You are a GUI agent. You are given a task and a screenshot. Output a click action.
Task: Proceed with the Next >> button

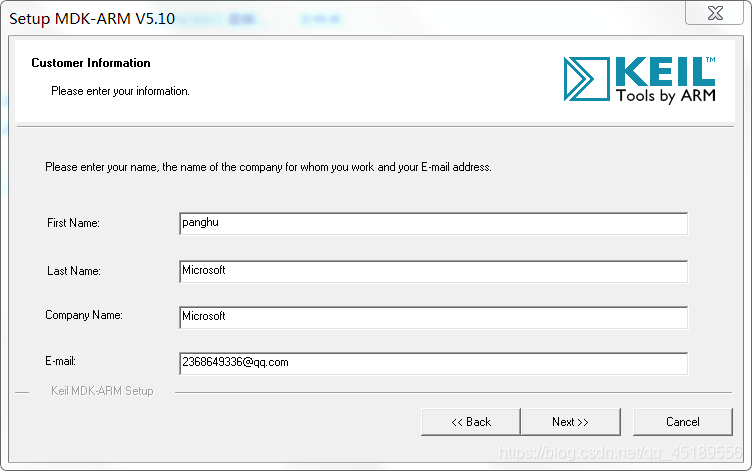pyautogui.click(x=571, y=422)
